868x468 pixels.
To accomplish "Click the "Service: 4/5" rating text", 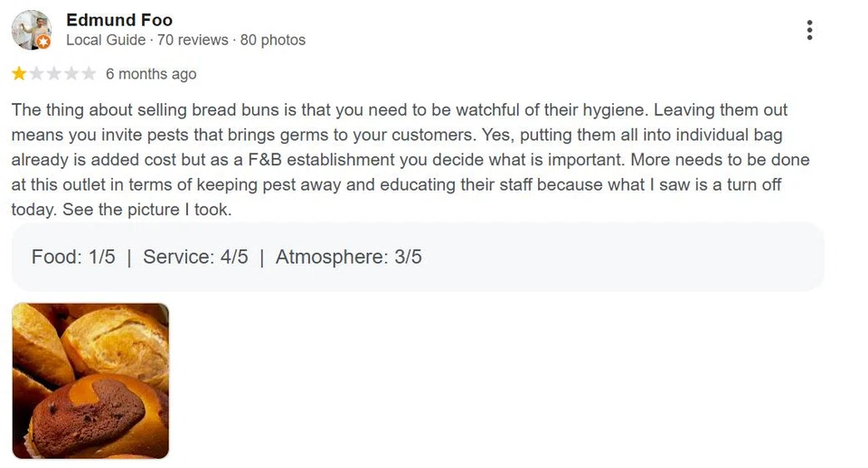I will (x=195, y=257).
